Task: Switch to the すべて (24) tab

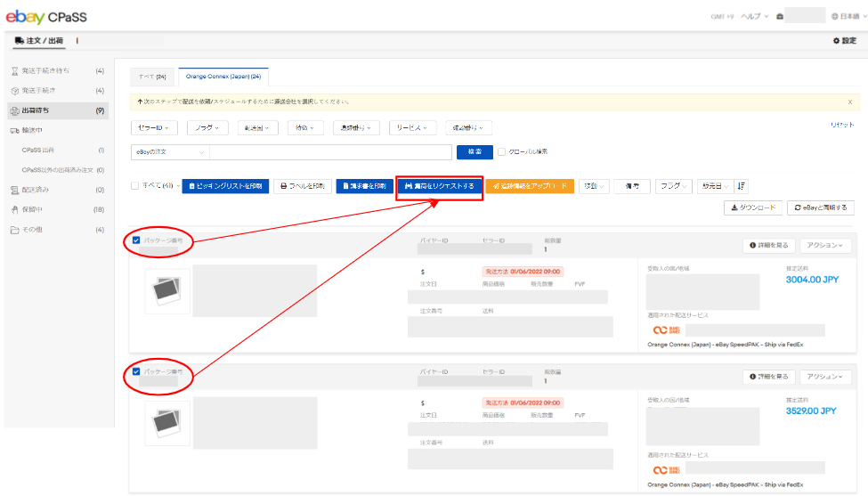Action: [x=154, y=77]
